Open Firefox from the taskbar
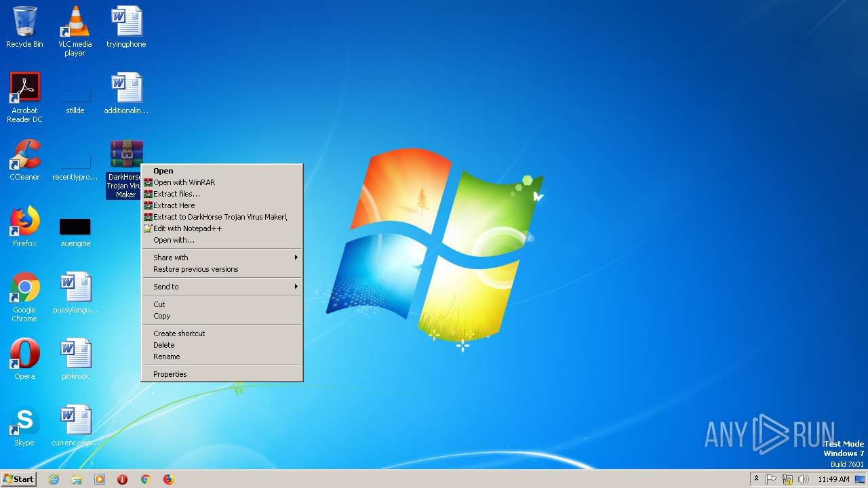Image resolution: width=868 pixels, height=488 pixels. click(x=168, y=479)
